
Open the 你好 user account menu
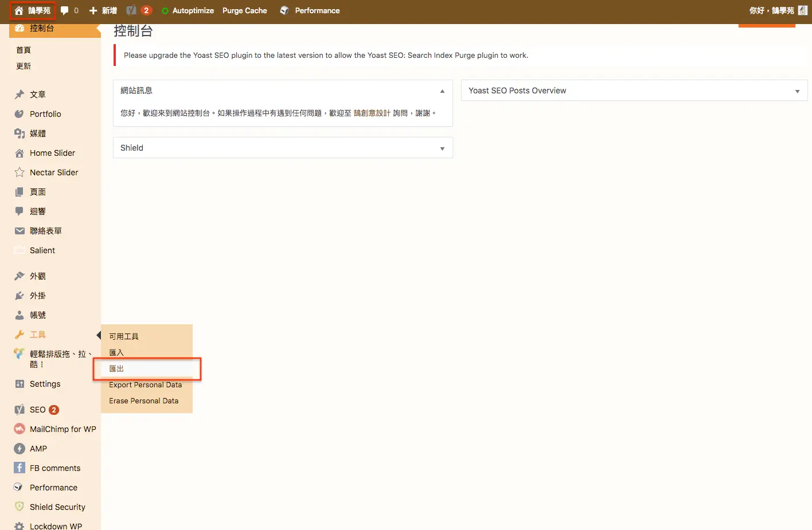coord(778,11)
